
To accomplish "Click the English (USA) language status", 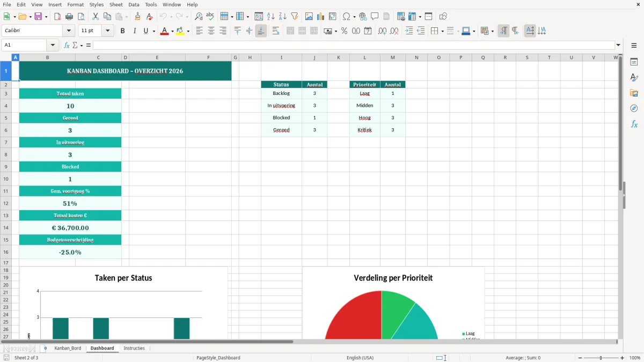I will point(360,358).
